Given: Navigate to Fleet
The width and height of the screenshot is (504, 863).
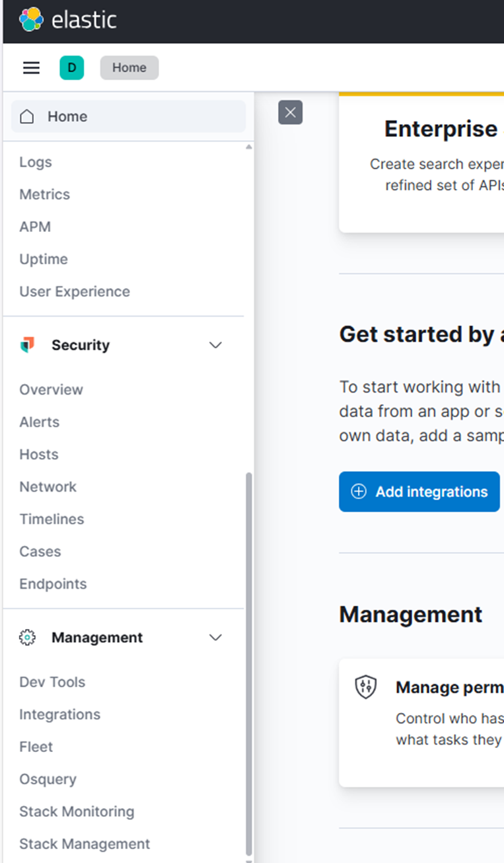Looking at the screenshot, I should (x=36, y=747).
